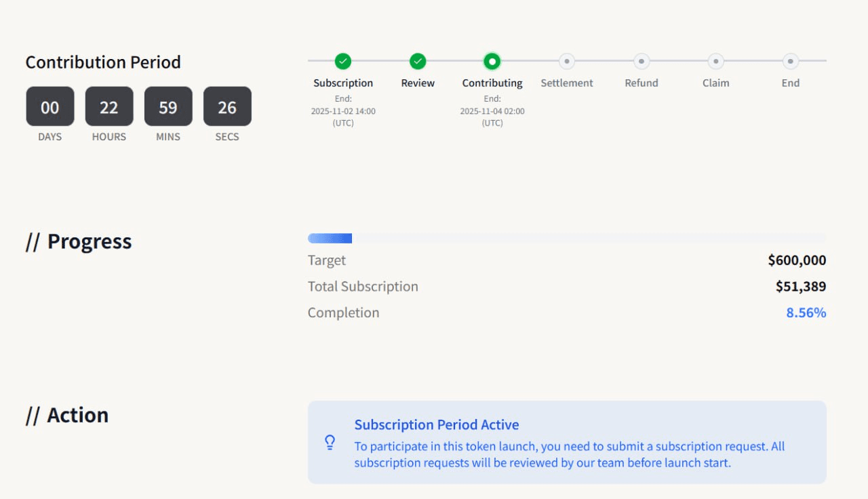Click the DAYS countdown box showing 00
The width and height of the screenshot is (868, 499).
pyautogui.click(x=50, y=107)
